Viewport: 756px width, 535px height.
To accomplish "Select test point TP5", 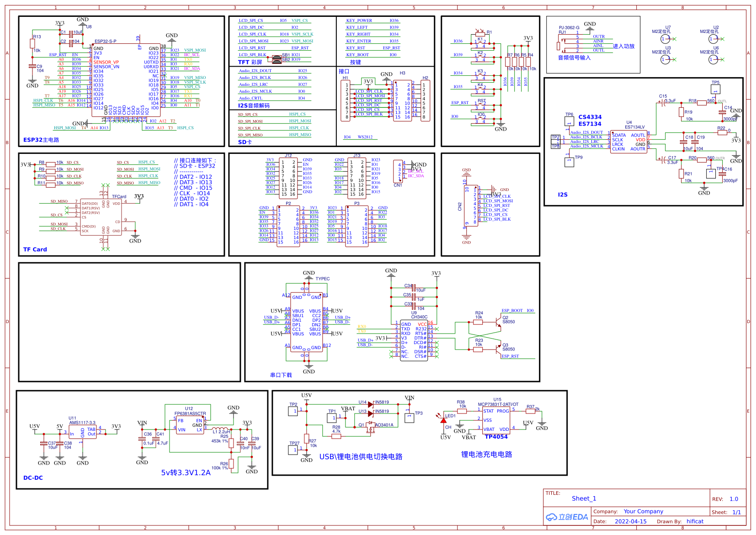I will point(715,89).
